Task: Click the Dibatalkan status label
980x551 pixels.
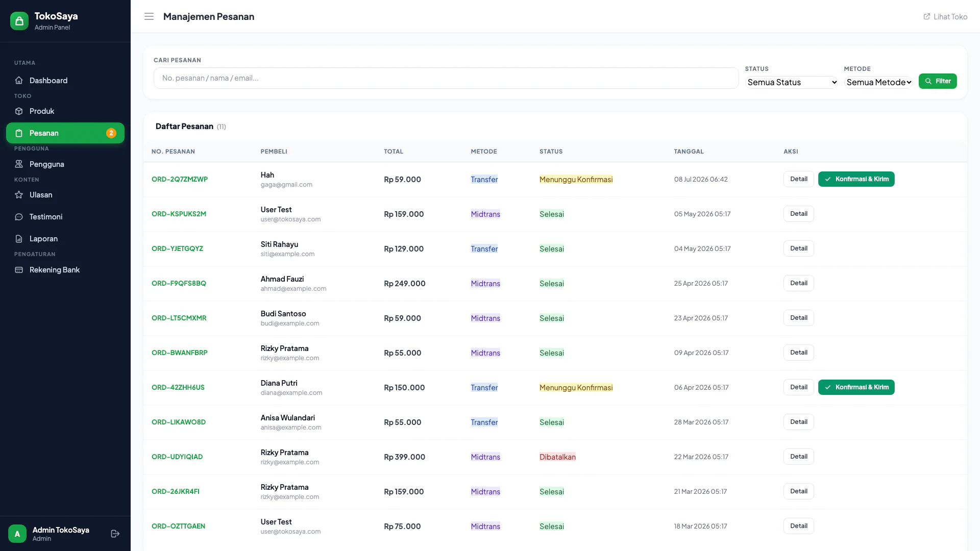Action: click(x=557, y=457)
